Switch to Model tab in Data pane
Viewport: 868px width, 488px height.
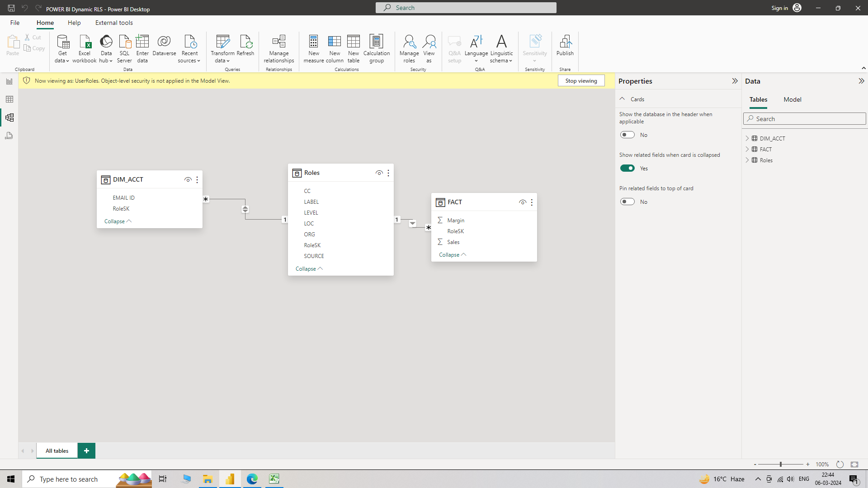793,99
